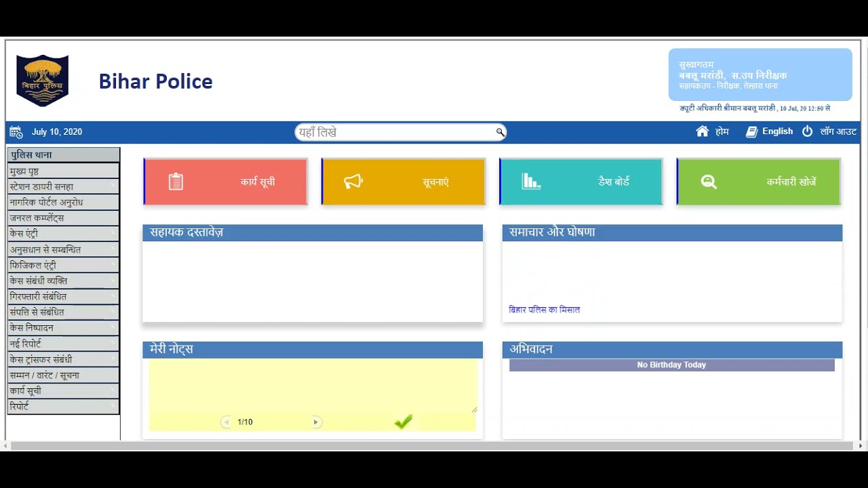
Task: Open the डैश बोर्ड teal tile
Action: coord(580,182)
